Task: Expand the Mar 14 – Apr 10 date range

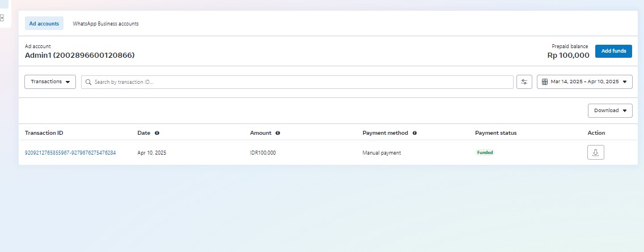Action: pyautogui.click(x=584, y=82)
